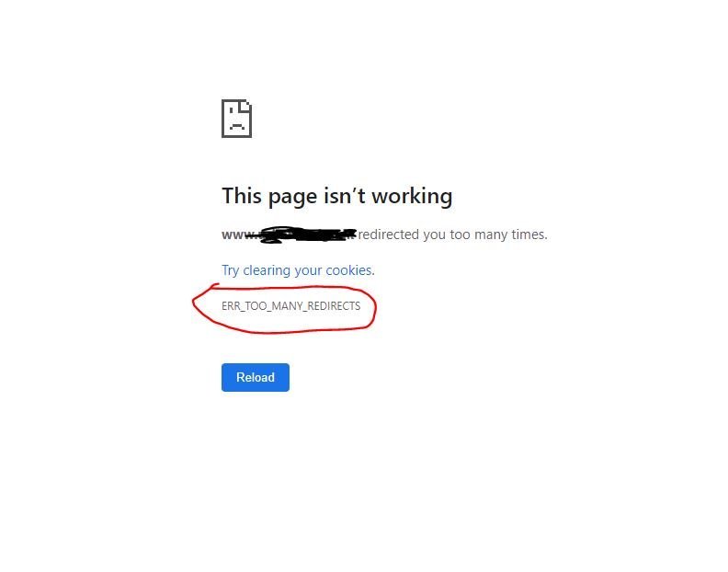The image size is (728, 572).
Task: Click the This page isn't working heading
Action: 337,196
